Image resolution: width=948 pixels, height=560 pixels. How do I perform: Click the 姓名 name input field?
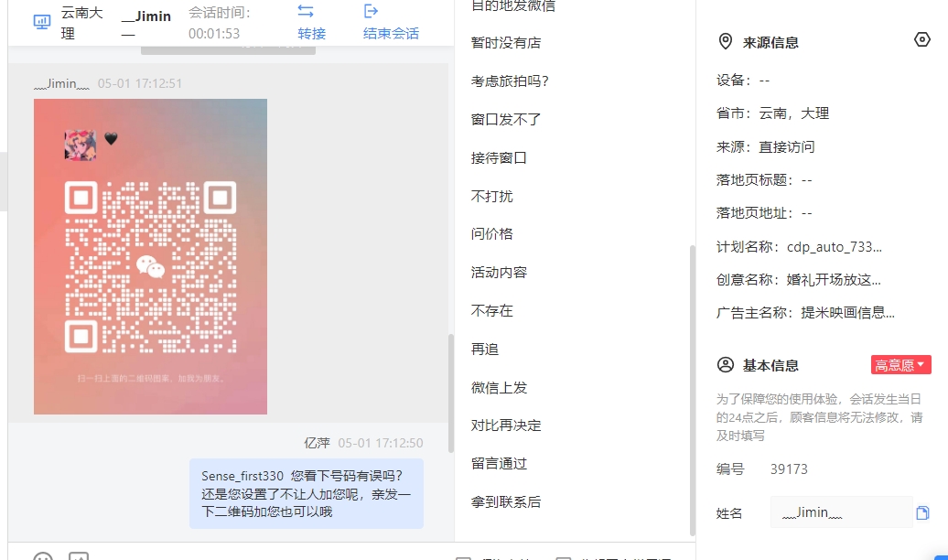tap(841, 512)
